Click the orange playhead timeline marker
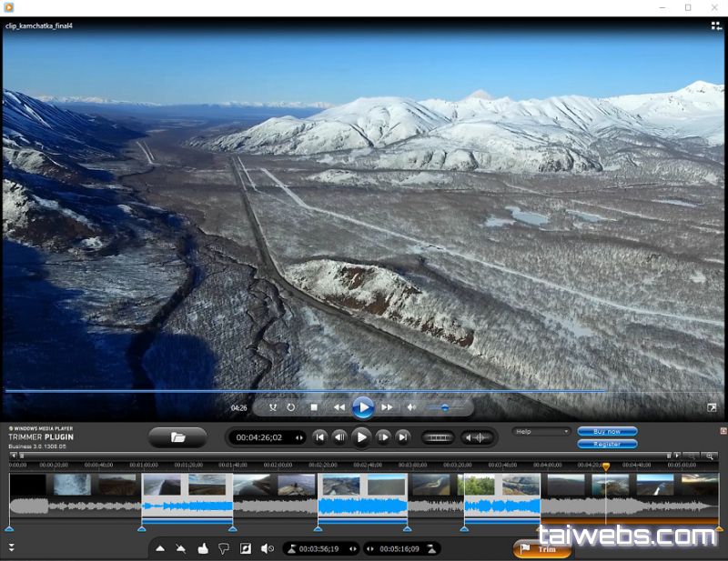The width and height of the screenshot is (728, 561). tap(606, 466)
